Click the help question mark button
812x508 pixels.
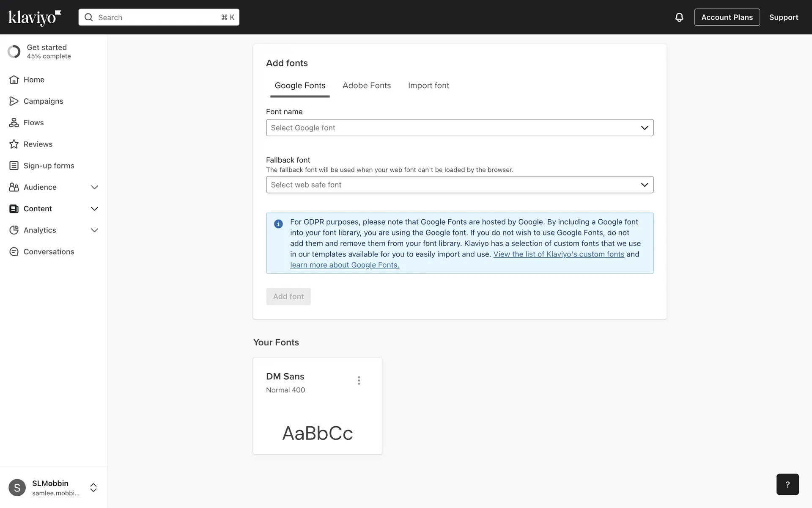click(787, 484)
